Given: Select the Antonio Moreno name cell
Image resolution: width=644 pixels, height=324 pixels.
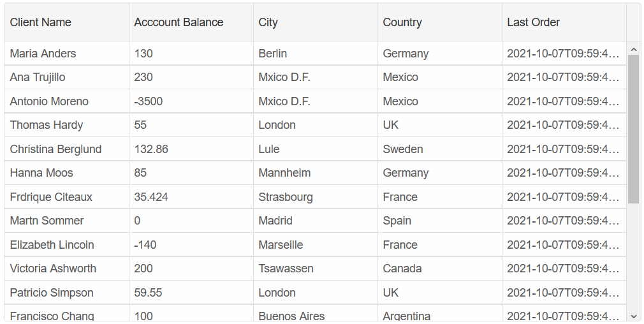Looking at the screenshot, I should point(66,101).
